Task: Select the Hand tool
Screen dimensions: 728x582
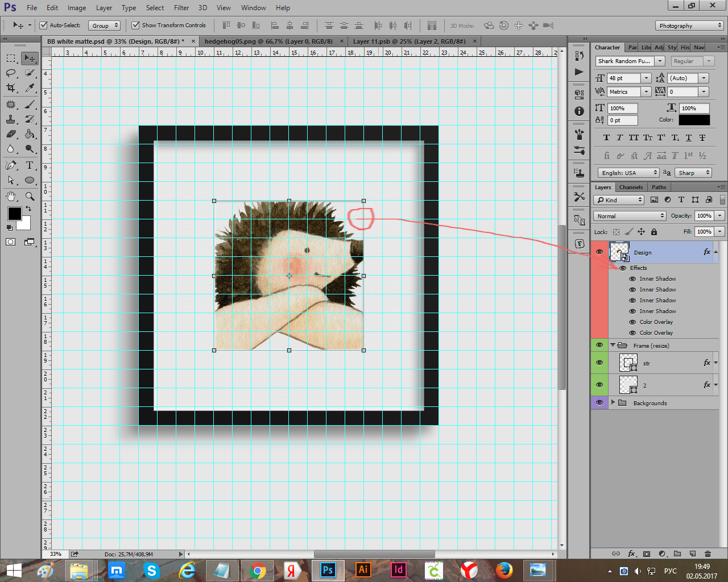Action: (11, 196)
